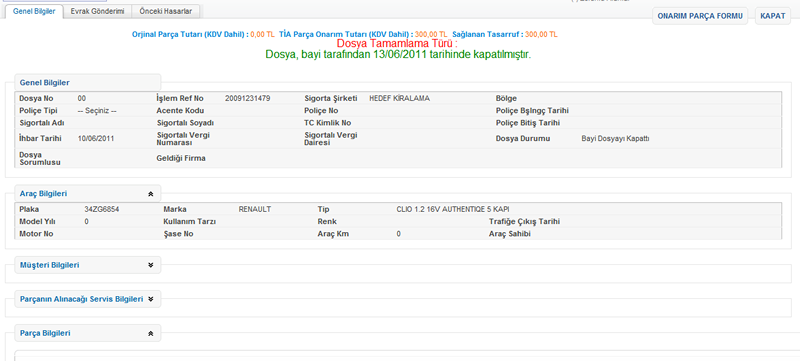This screenshot has height=361, width=800.
Task: Click the Orjinal Parça Tutarı amount 0,00 TL
Action: pos(263,34)
